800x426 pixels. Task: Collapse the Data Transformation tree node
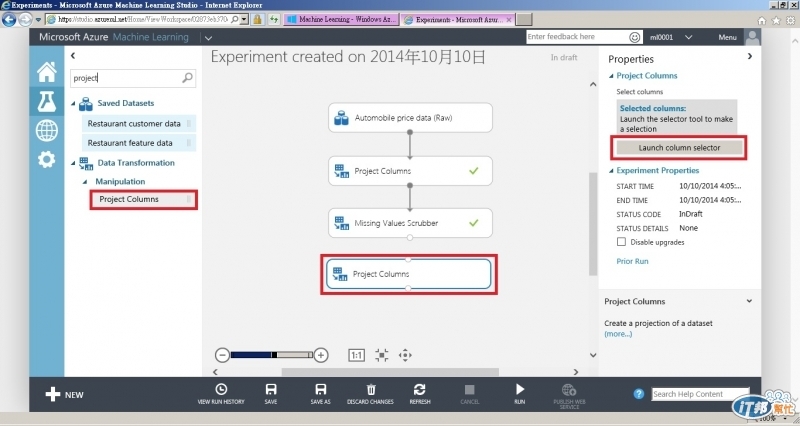73,163
